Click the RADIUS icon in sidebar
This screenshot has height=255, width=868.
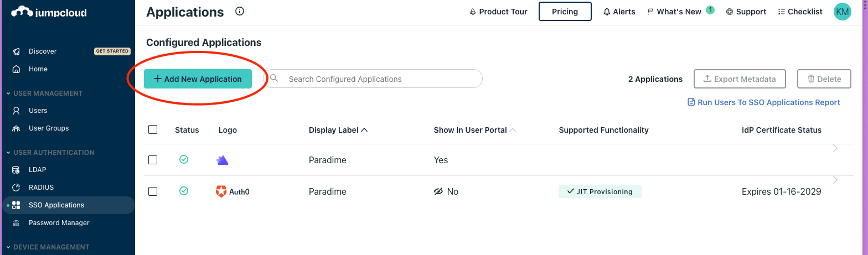pos(16,188)
